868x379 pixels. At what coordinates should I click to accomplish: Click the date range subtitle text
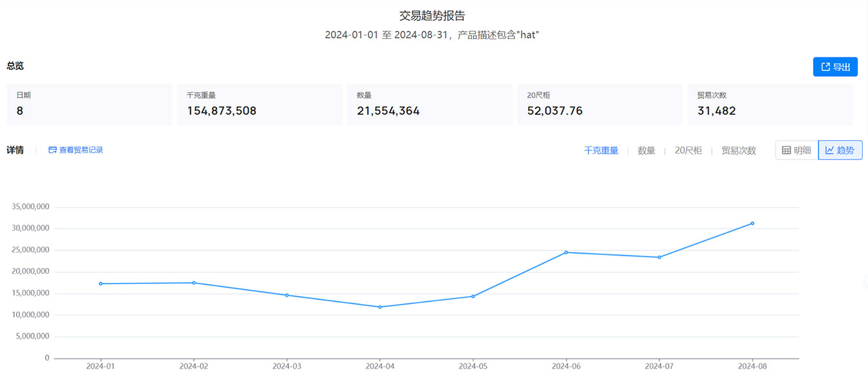point(432,35)
